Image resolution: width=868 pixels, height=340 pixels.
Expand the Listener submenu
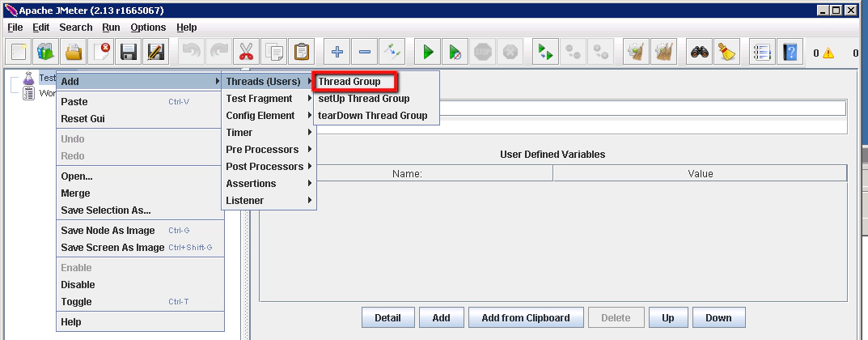coord(269,201)
